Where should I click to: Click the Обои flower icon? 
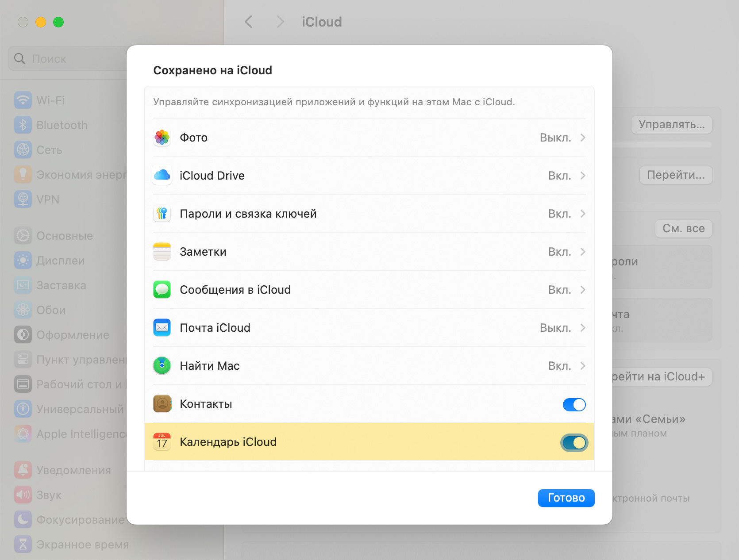[x=23, y=310]
